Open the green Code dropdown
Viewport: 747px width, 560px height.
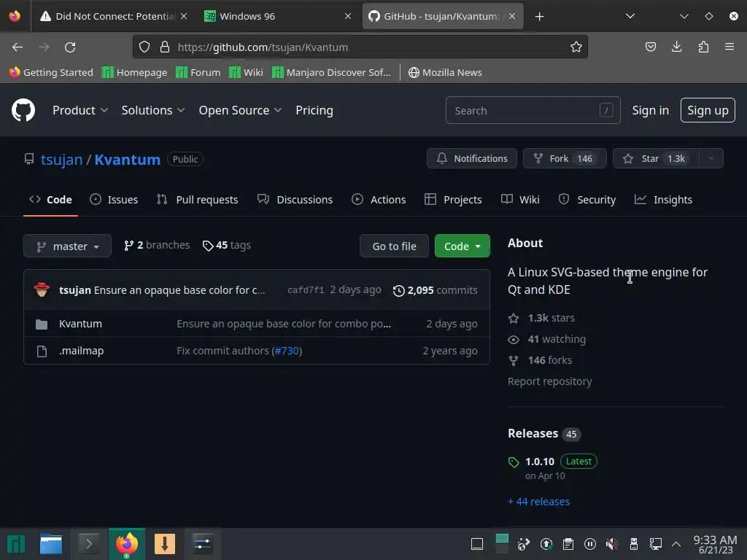point(462,246)
